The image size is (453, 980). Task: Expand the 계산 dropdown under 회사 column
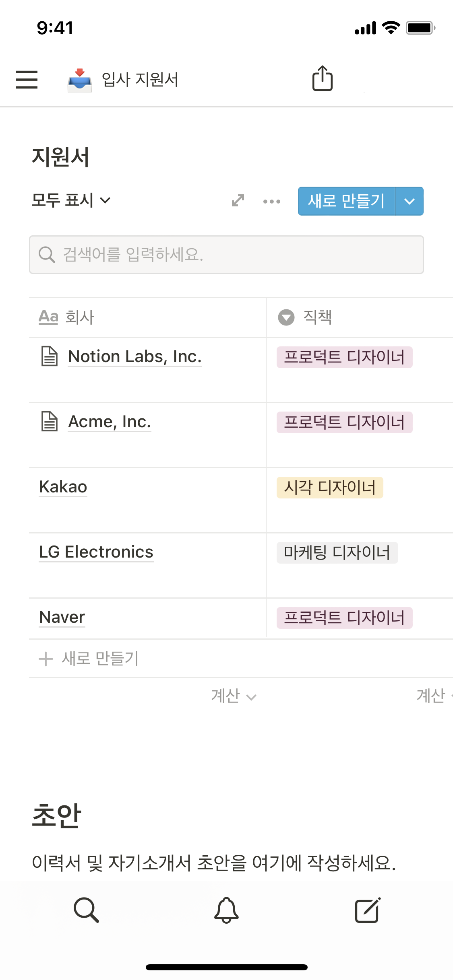234,696
